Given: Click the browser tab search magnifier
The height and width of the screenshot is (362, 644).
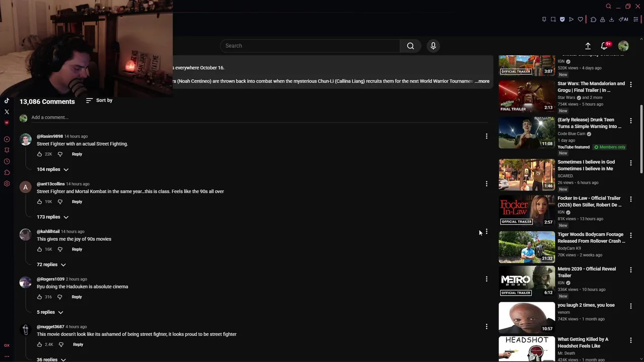Looking at the screenshot, I should tap(608, 6).
